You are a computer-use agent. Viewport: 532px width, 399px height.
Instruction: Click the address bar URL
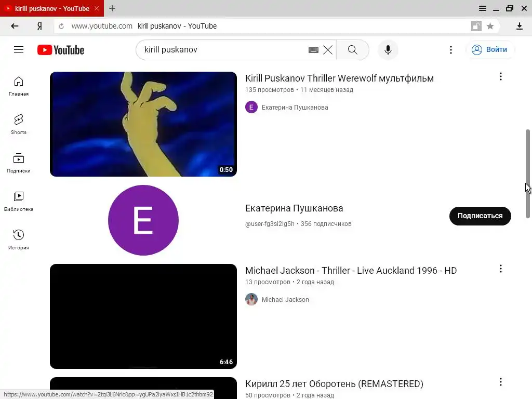102,26
